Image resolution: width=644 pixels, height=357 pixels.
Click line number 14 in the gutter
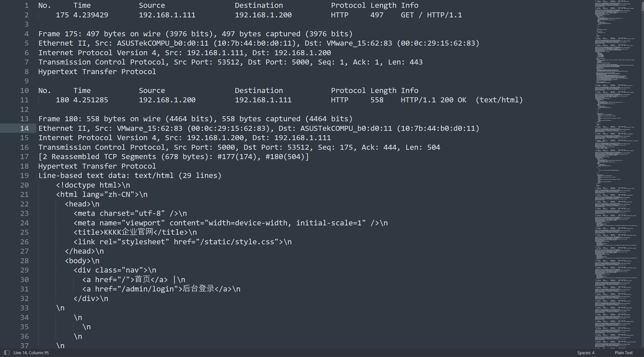pos(24,128)
